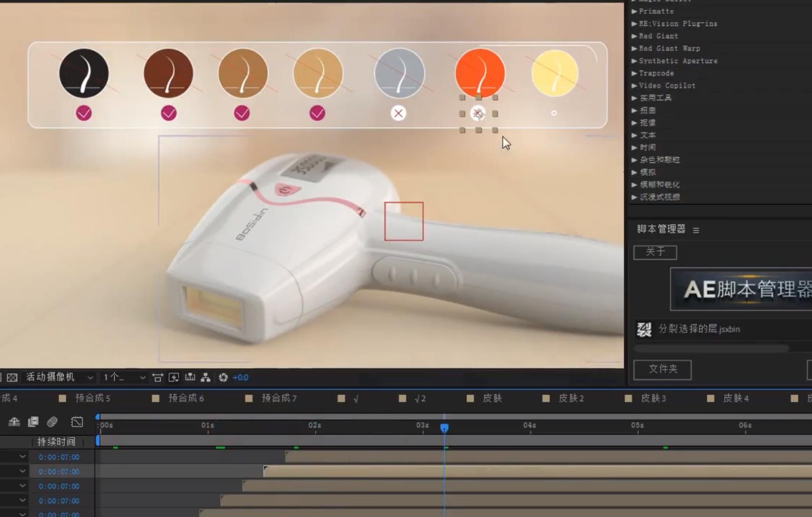Viewport: 812px width, 517px height.
Task: Switch to the 皮肤 timeline tab
Action: pyautogui.click(x=492, y=398)
